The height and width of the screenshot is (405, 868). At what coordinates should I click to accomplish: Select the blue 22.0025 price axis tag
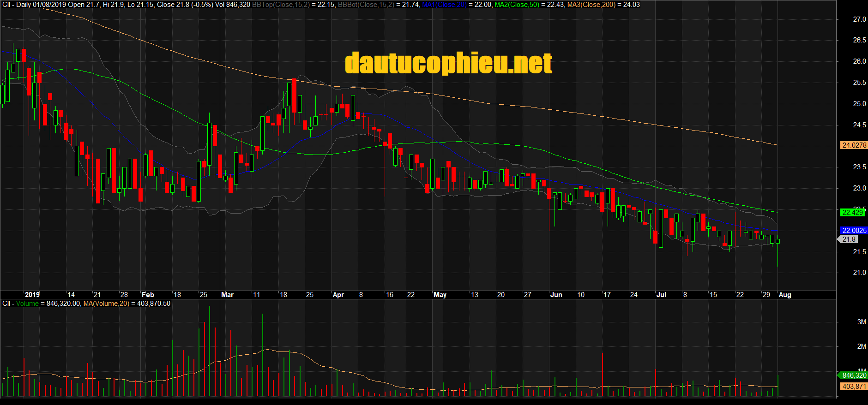point(854,231)
